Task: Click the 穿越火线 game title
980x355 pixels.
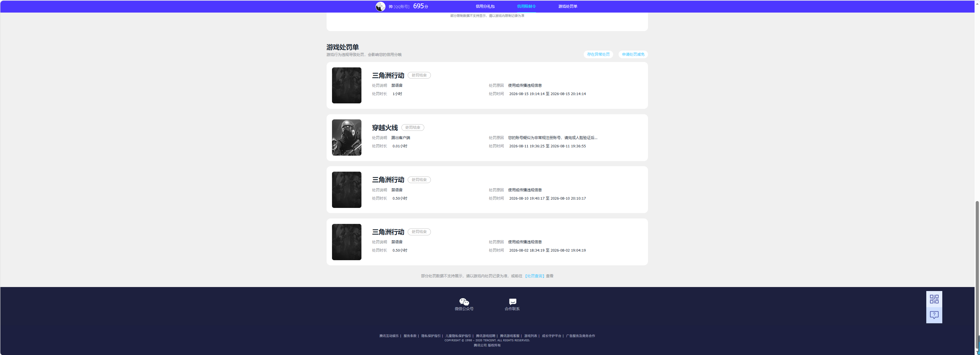Action: tap(385, 128)
